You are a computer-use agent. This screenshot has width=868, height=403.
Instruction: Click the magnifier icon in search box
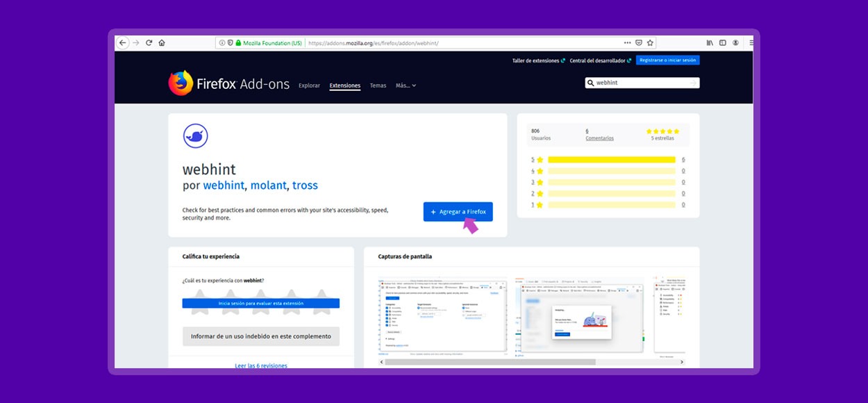(x=591, y=83)
